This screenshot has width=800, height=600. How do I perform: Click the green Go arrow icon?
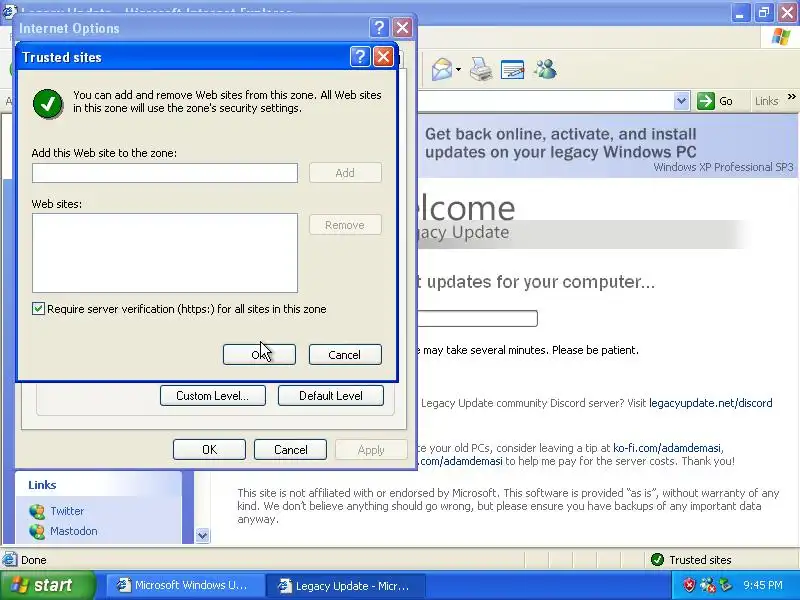click(706, 101)
